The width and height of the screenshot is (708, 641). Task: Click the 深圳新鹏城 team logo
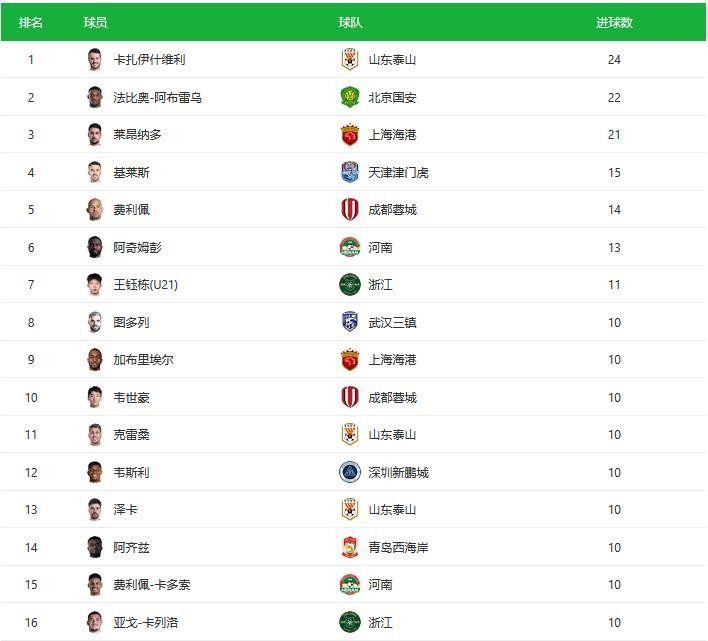pyautogui.click(x=349, y=472)
